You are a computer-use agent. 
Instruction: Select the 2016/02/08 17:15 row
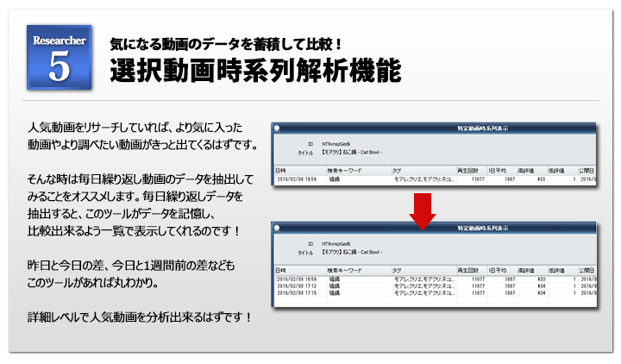coord(435,293)
